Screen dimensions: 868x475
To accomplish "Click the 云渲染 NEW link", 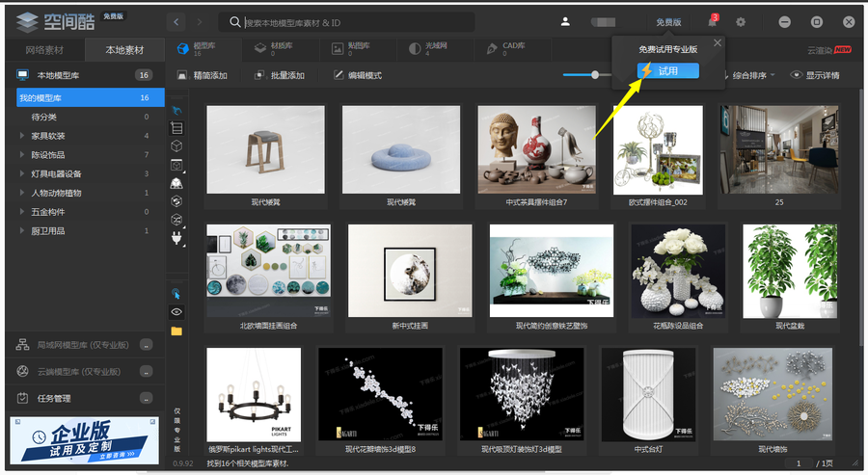I will click(x=828, y=50).
